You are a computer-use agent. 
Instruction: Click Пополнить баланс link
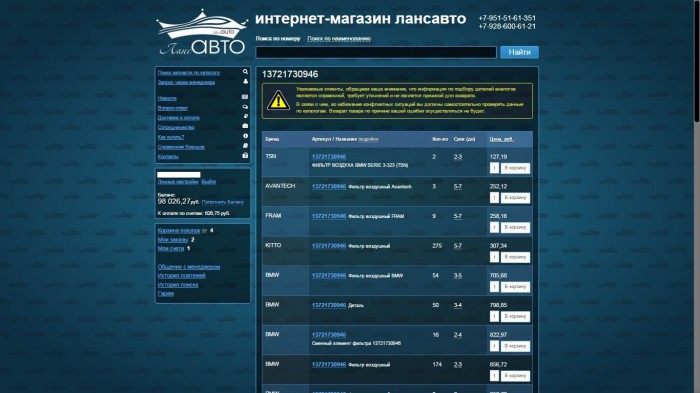point(222,202)
